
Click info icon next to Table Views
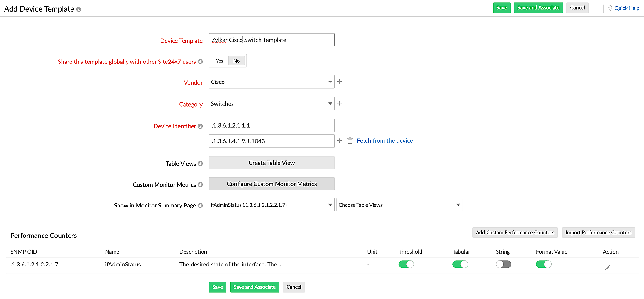[x=200, y=164]
